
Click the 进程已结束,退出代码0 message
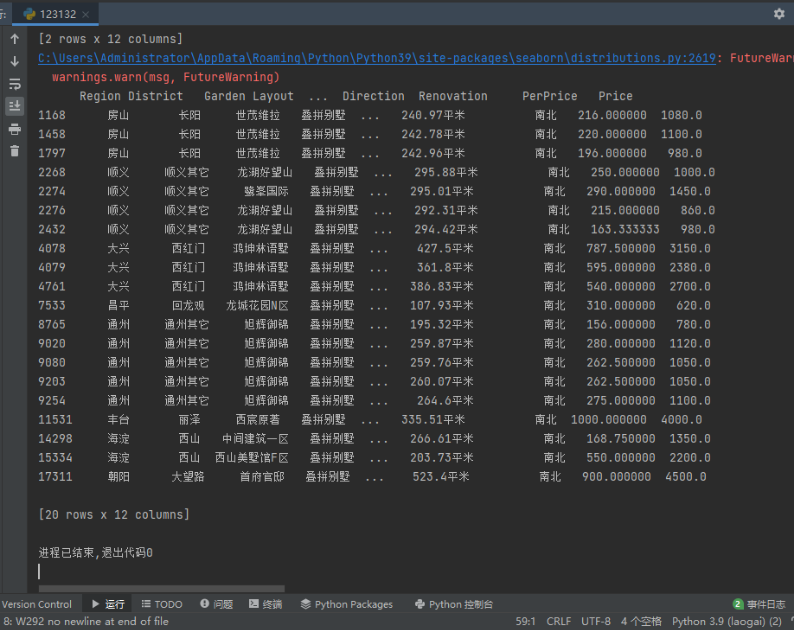click(95, 552)
